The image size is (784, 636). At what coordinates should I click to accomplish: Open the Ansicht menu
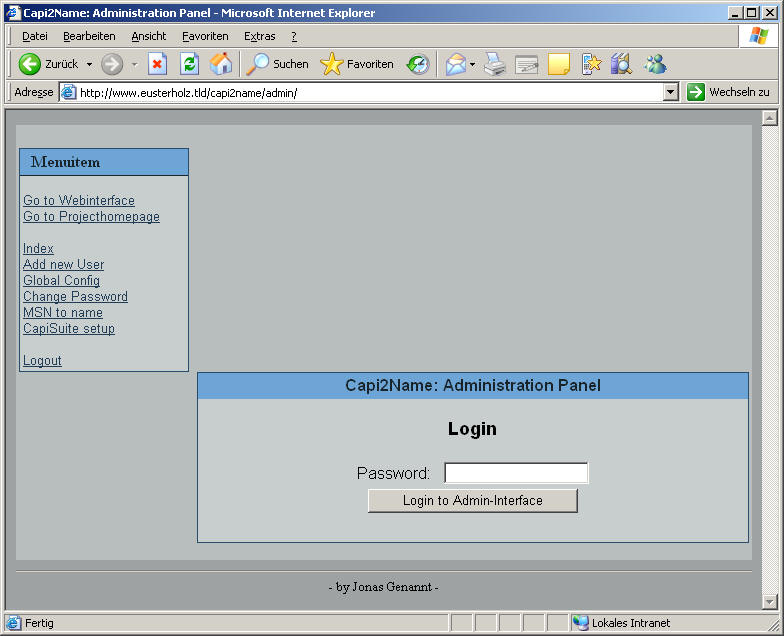click(149, 36)
